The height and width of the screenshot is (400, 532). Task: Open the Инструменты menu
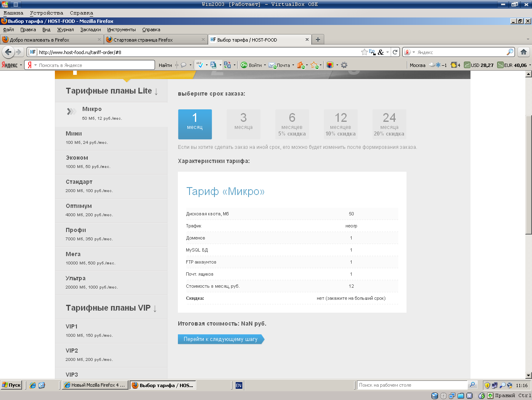click(x=121, y=30)
